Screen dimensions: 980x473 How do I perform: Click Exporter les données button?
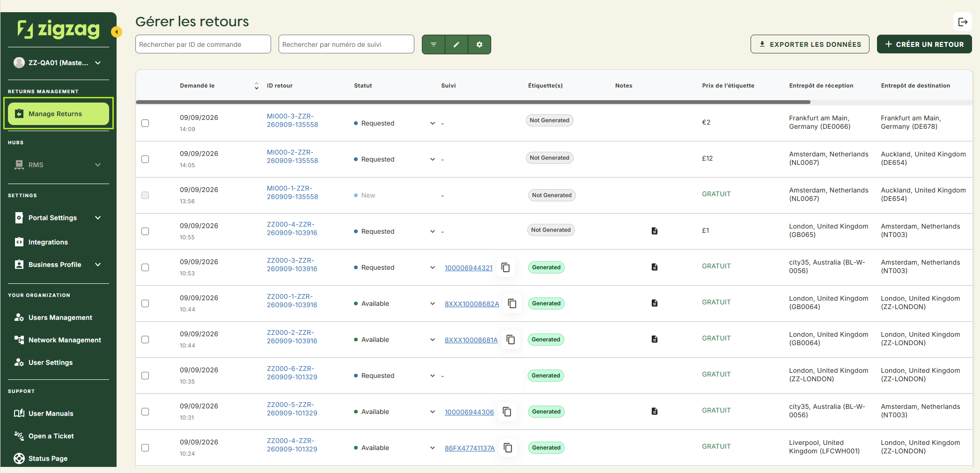click(810, 44)
